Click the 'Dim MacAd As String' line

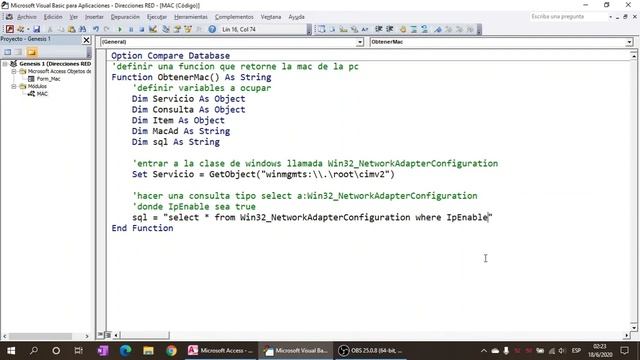click(181, 131)
